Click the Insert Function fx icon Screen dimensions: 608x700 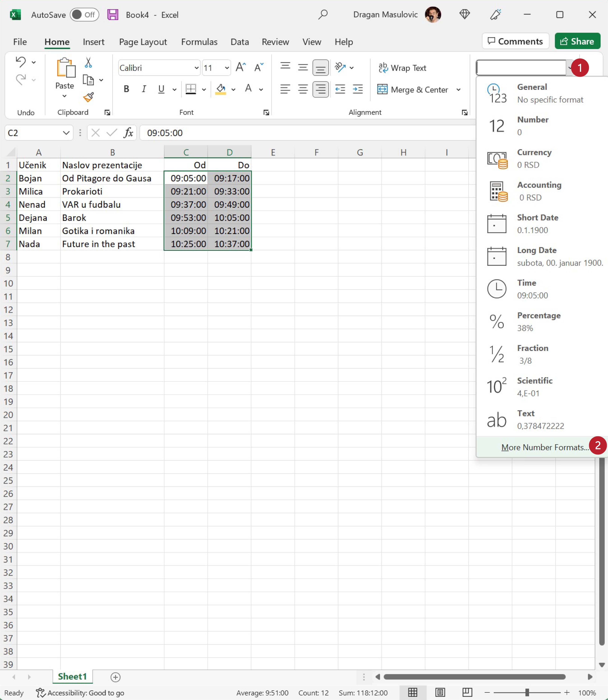[x=128, y=133]
